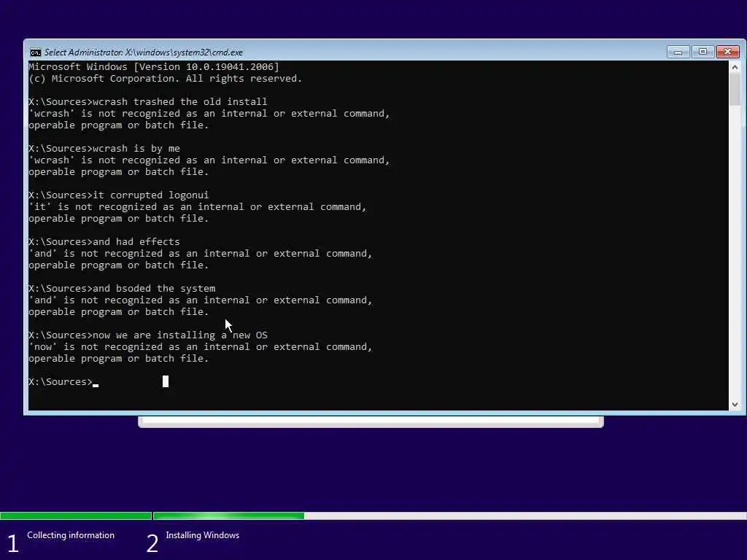747x560 pixels.
Task: Click the white selection block on prompt line
Action: point(166,381)
